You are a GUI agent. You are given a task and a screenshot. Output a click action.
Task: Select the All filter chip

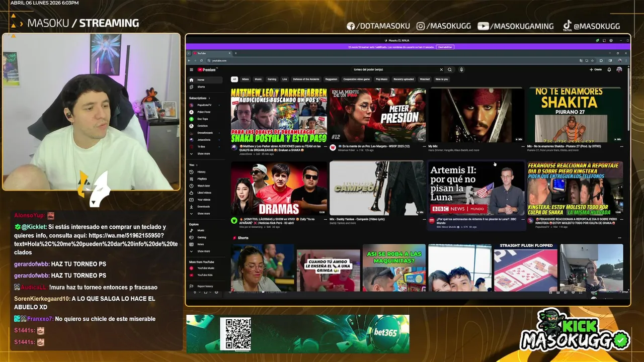click(x=234, y=79)
